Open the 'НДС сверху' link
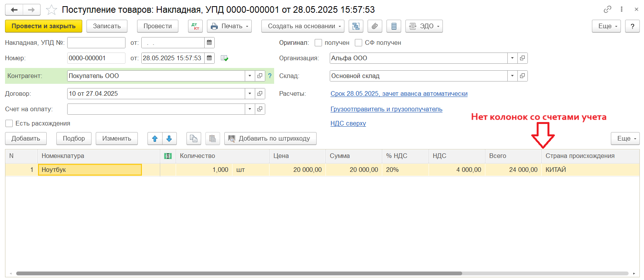 (x=348, y=124)
